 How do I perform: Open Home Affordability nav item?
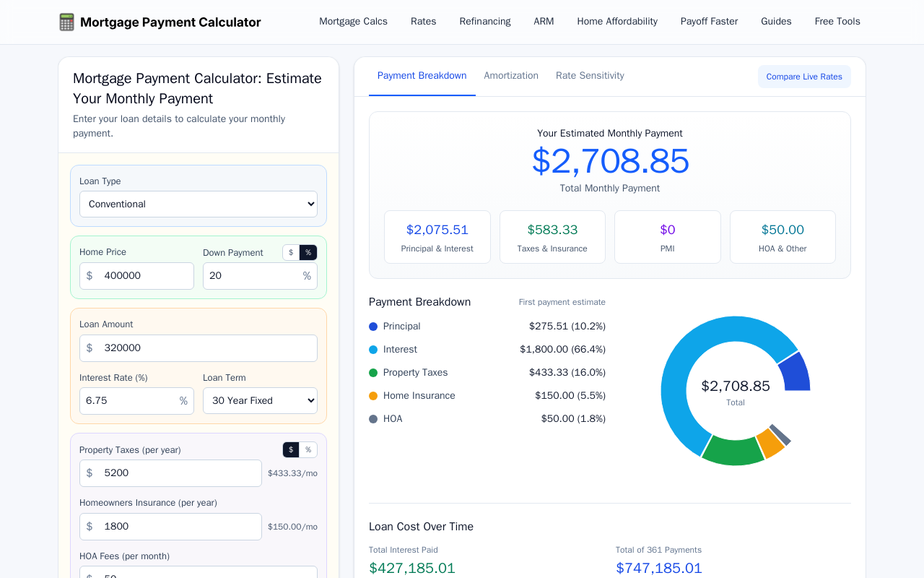[x=617, y=22]
